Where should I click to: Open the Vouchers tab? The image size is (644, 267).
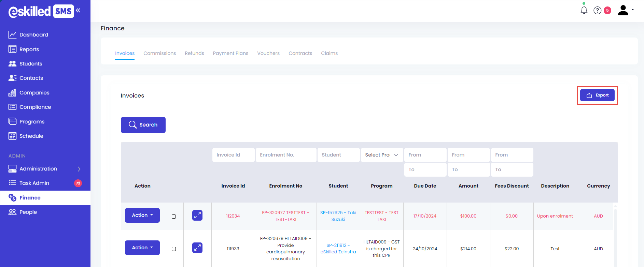pyautogui.click(x=268, y=53)
